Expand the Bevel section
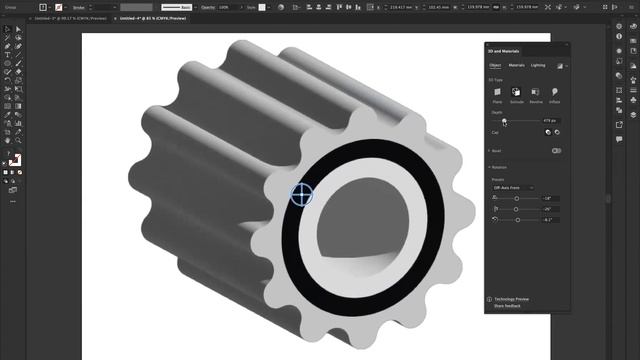 489,151
